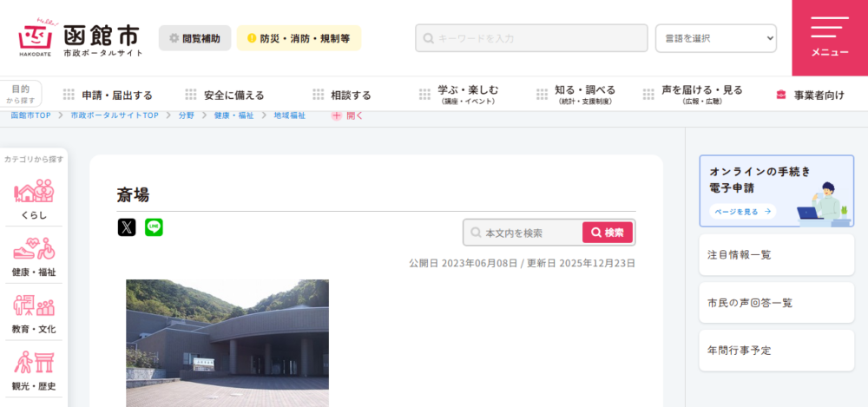
Task: Click the pink 検索 button
Action: (x=608, y=233)
